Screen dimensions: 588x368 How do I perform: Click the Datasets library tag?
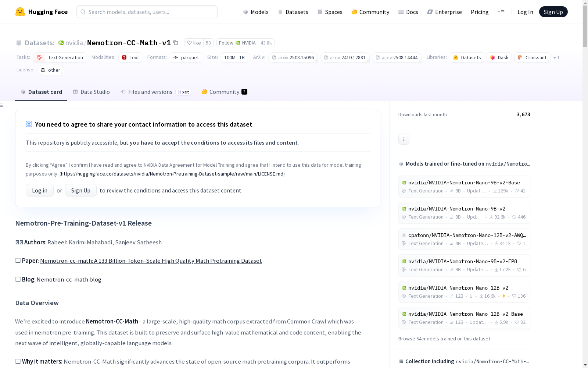point(467,57)
